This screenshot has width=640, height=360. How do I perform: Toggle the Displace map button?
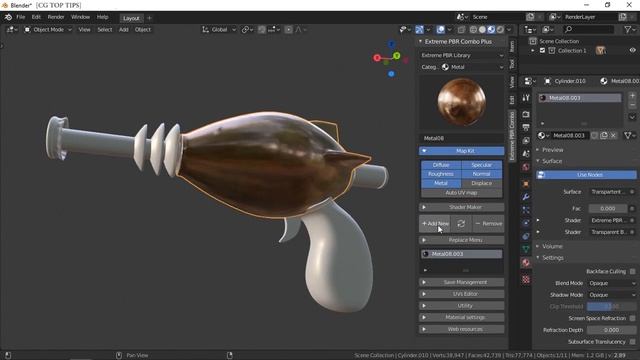tap(482, 183)
